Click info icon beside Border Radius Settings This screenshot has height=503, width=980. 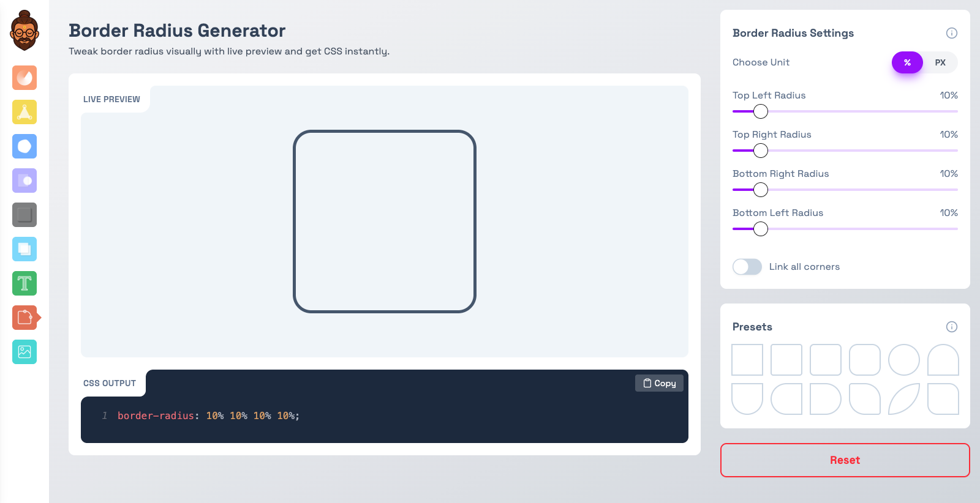coord(951,33)
